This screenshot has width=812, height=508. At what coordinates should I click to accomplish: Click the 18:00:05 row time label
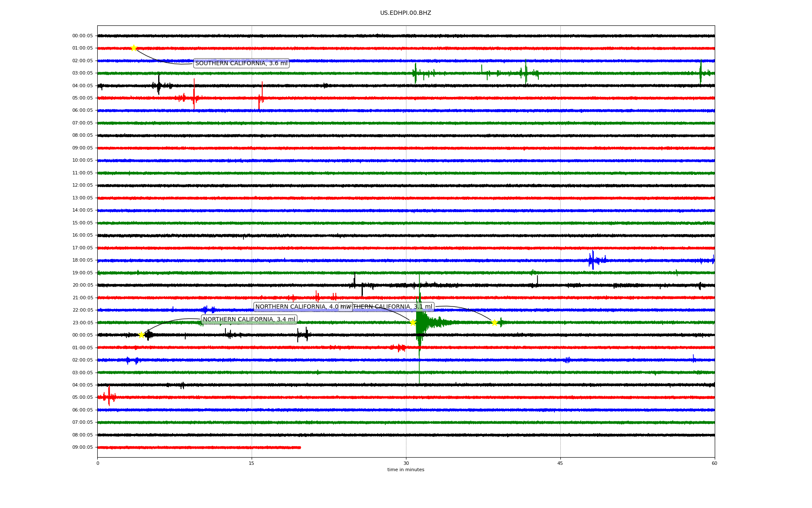point(82,260)
